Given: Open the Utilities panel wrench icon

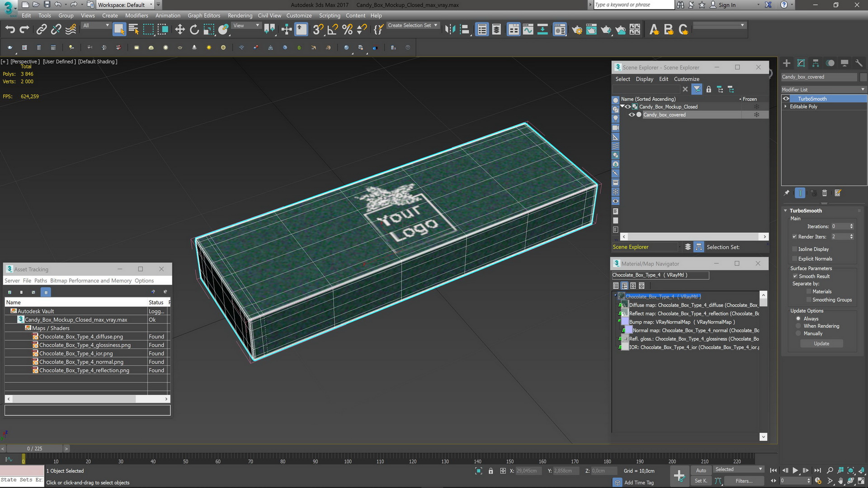Looking at the screenshot, I should click(859, 63).
